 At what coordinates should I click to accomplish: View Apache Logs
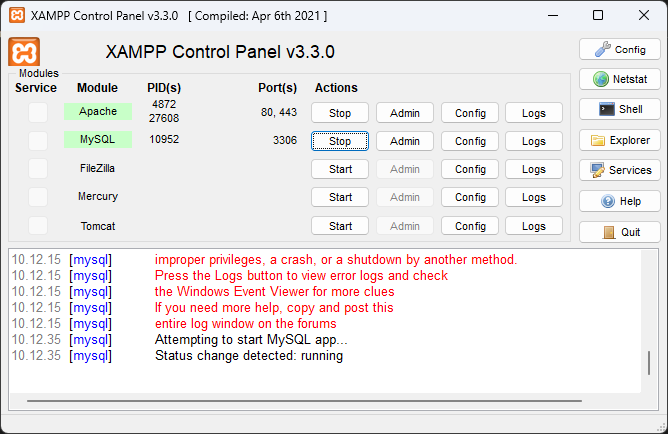534,113
